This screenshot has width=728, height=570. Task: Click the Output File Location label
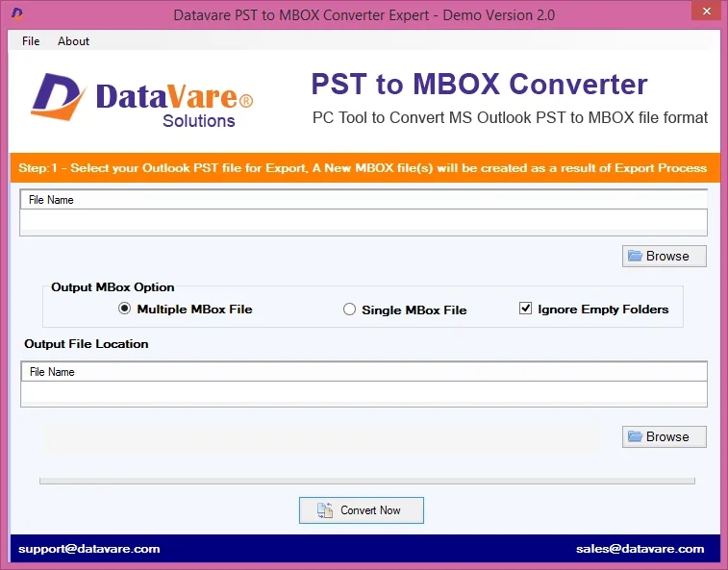87,344
